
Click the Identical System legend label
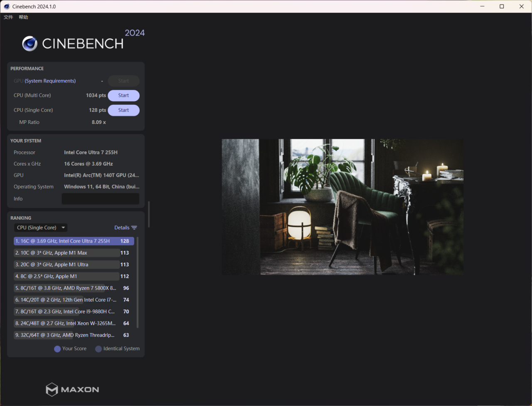121,349
